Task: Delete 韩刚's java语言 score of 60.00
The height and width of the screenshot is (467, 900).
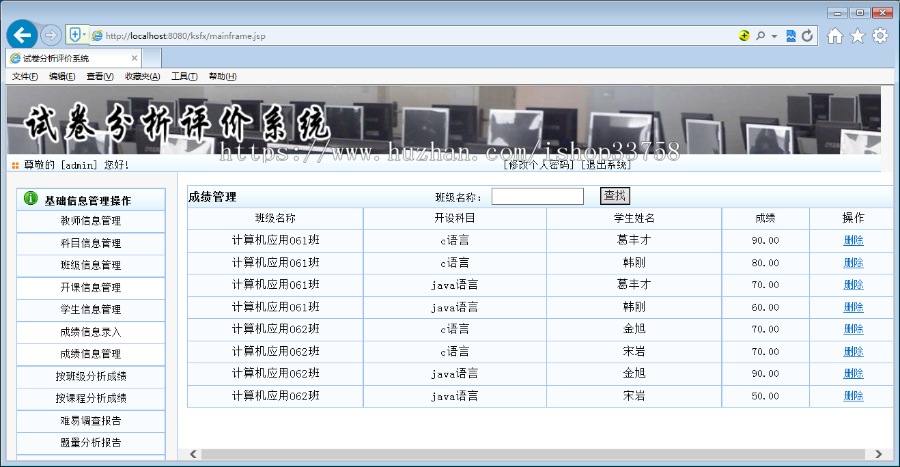Action: [854, 307]
